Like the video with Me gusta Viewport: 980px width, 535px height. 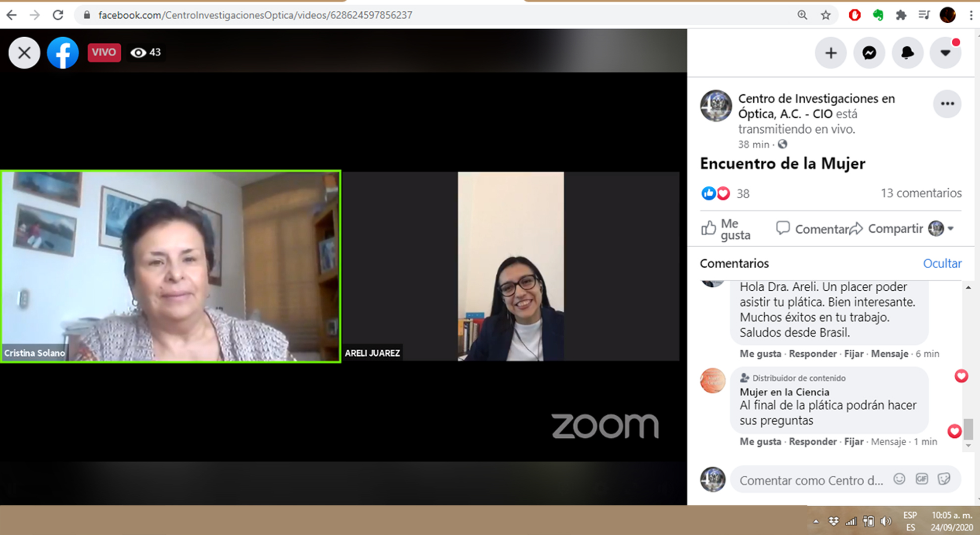[x=726, y=229]
